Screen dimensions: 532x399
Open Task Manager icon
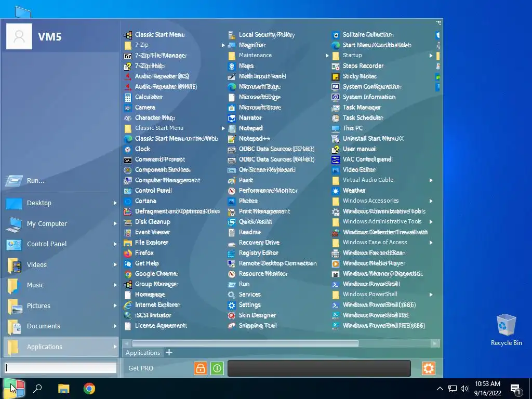pyautogui.click(x=336, y=108)
